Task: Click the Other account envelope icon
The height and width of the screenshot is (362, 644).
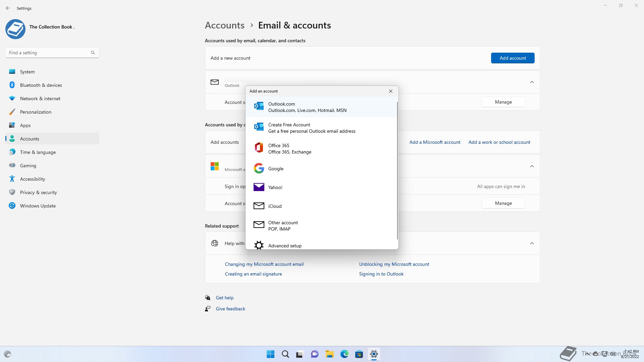Action: coord(259,225)
